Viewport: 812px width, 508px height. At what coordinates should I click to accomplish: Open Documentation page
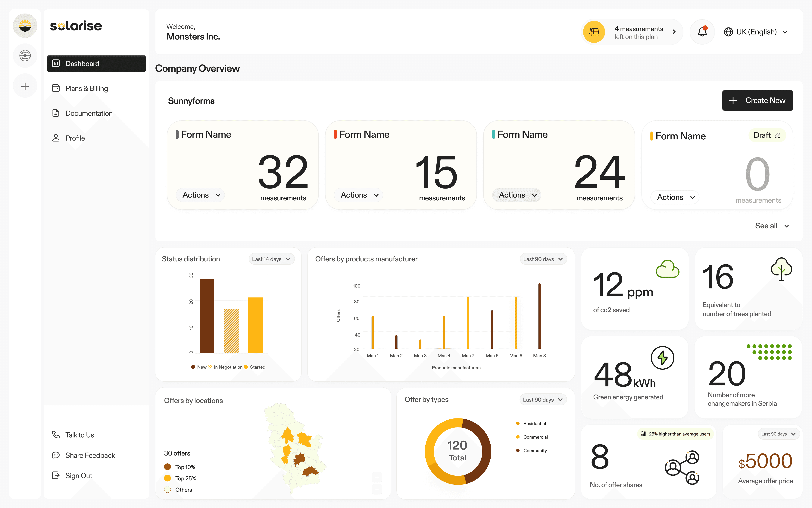tap(96, 113)
